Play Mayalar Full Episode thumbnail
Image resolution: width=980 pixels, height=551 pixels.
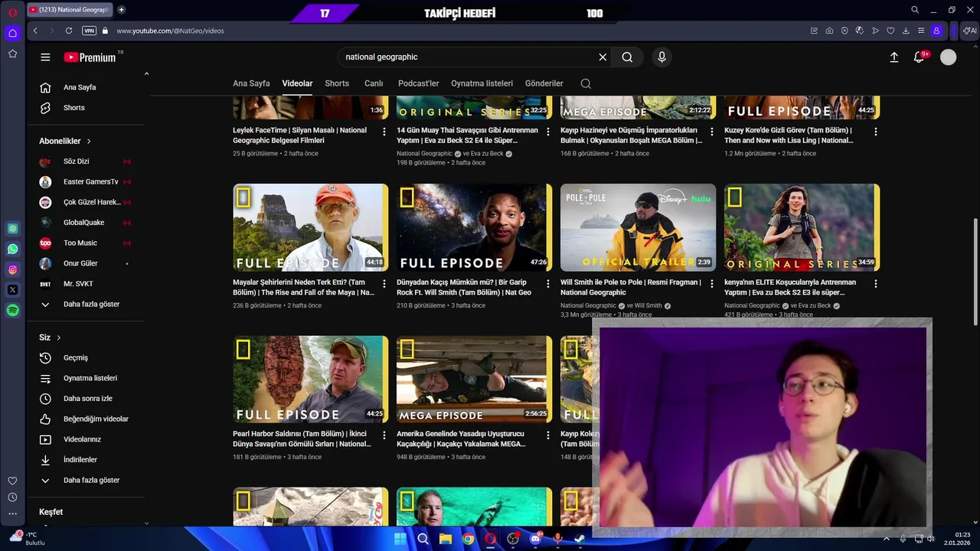(x=311, y=227)
